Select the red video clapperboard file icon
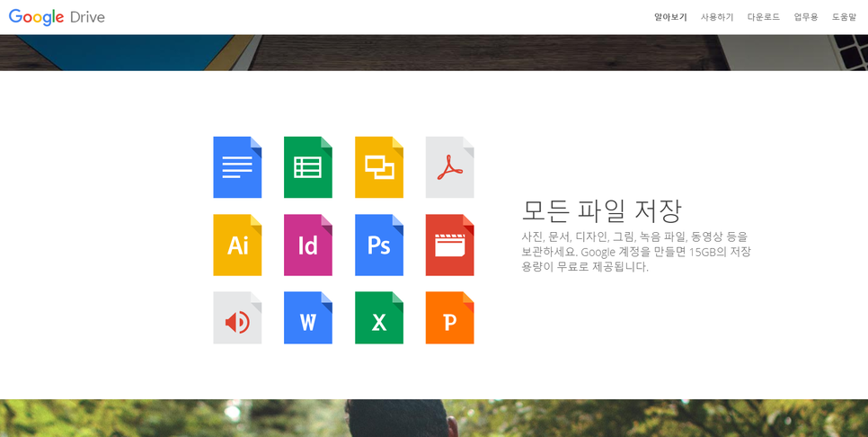 449,245
